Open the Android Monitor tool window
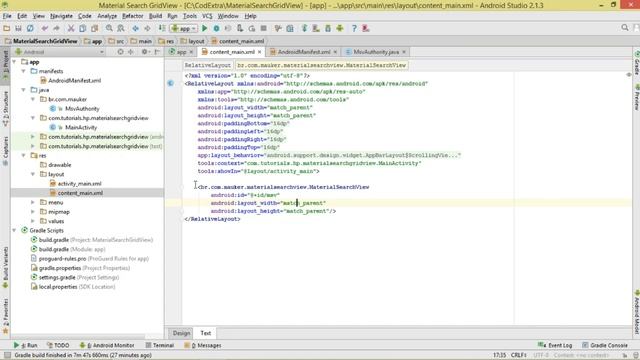Image resolution: width=640 pixels, height=360 pixels. coord(106,345)
